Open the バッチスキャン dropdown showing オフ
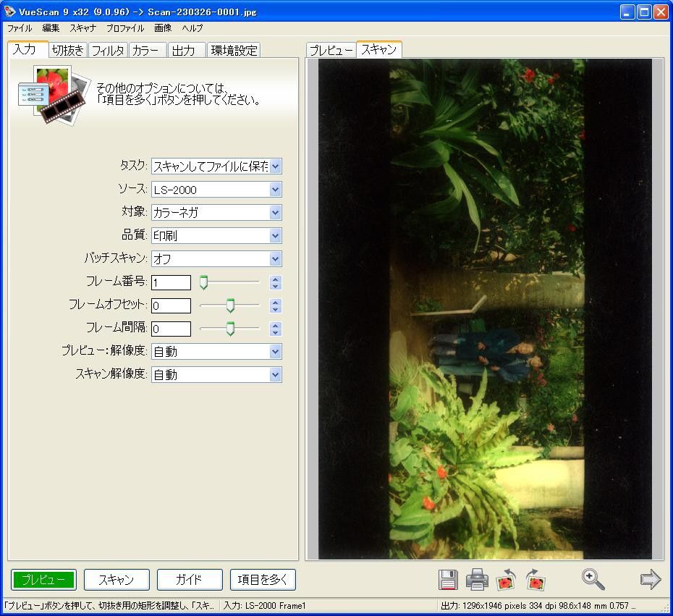 [x=216, y=259]
